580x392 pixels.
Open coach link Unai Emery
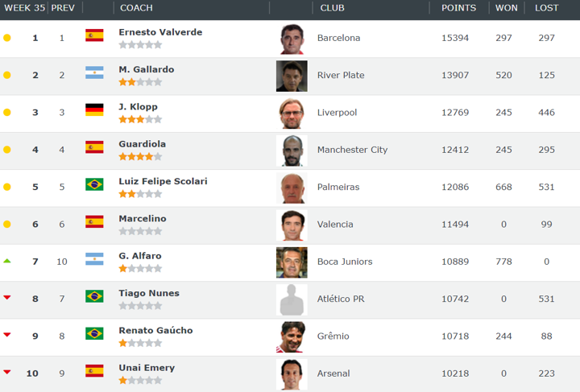coord(147,368)
